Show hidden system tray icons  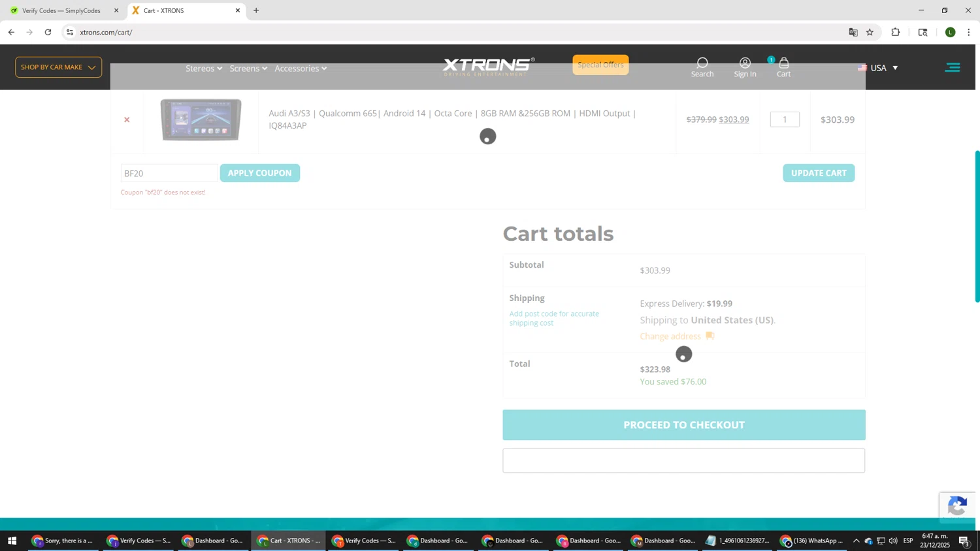[856, 541]
